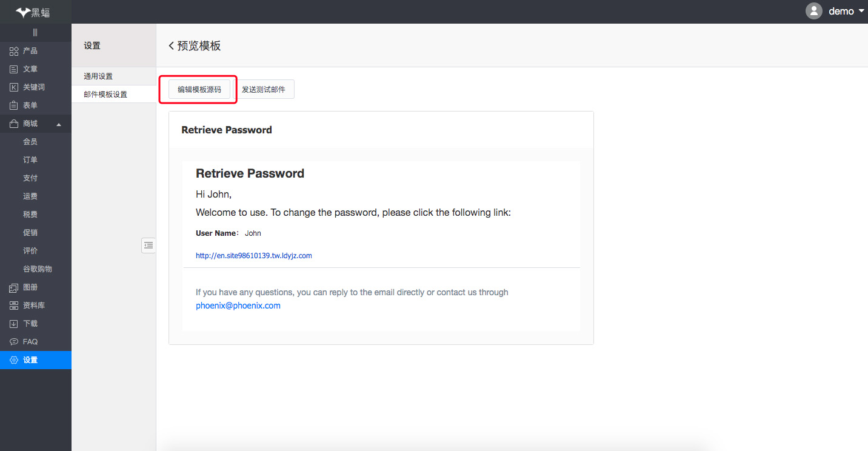Click the keywords (关键词) K icon

[x=14, y=87]
